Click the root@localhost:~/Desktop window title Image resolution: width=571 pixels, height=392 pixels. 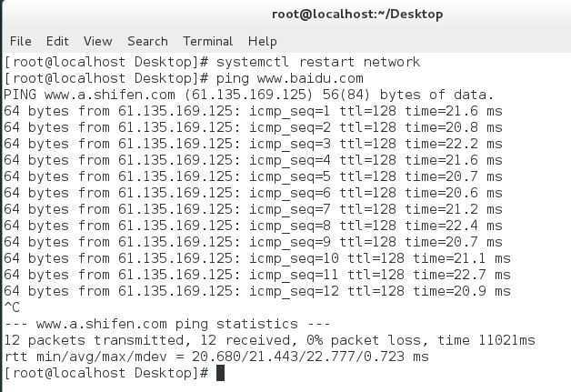point(357,15)
